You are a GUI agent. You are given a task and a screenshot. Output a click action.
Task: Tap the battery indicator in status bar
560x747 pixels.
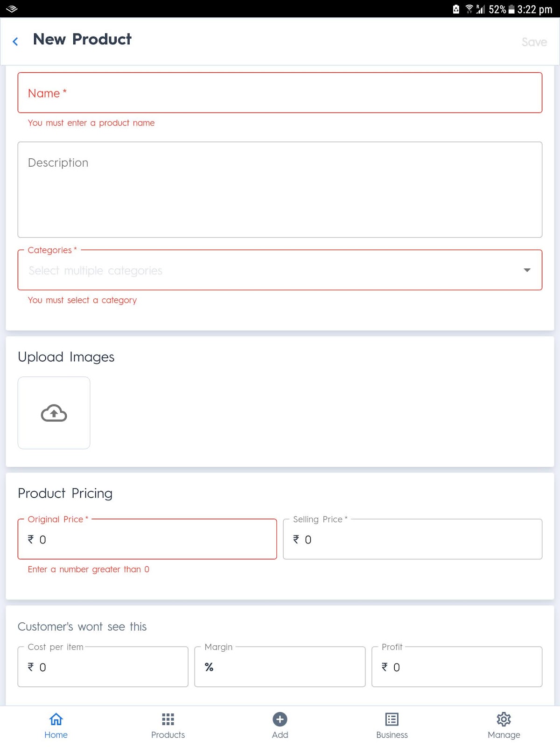point(512,9)
